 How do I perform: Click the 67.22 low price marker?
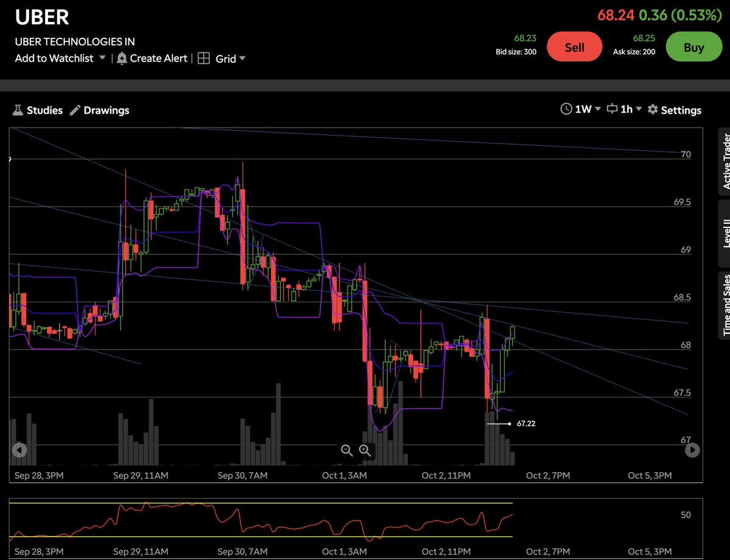pyautogui.click(x=526, y=423)
